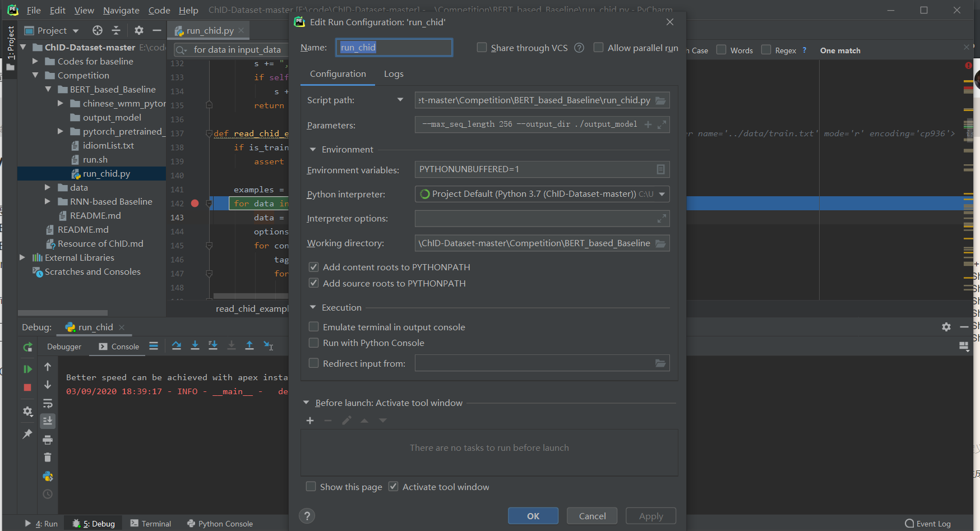Screen dimensions: 980x531
Task: Click the locate-file target icon in Project panel
Action: tap(98, 30)
